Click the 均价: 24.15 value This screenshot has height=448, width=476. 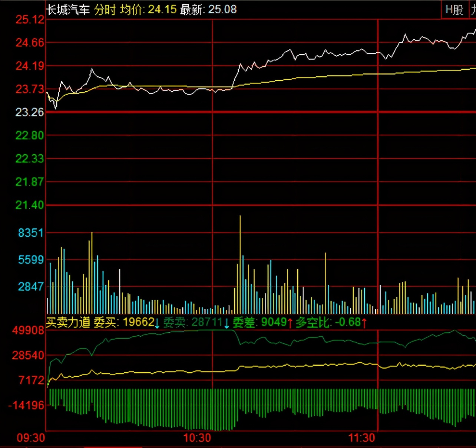click(x=148, y=10)
